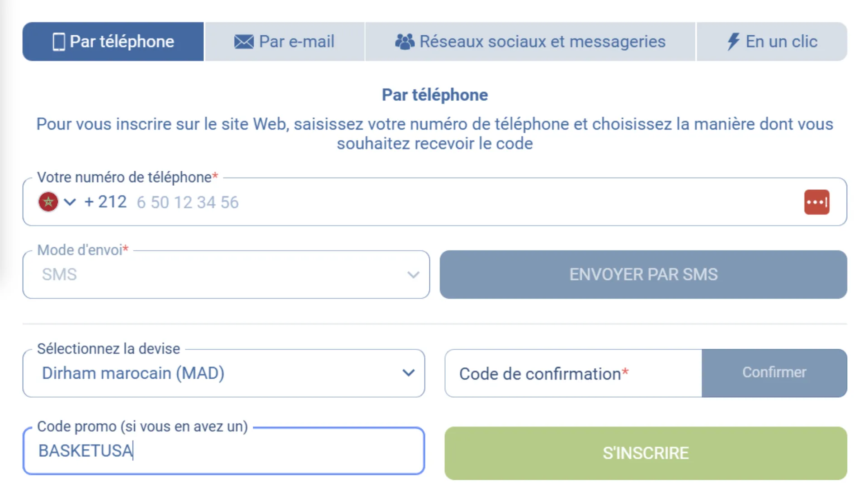868x488 pixels.
Task: Open the country code selector dropdown
Action: [69, 202]
